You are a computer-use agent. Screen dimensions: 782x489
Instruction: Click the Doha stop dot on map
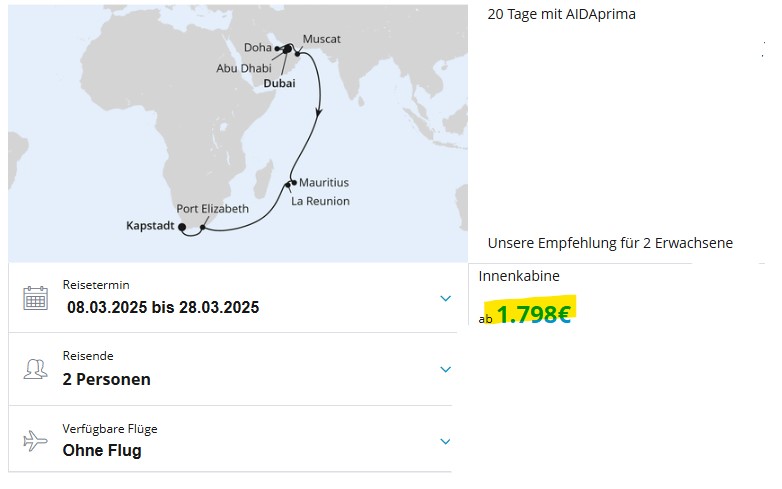click(277, 49)
